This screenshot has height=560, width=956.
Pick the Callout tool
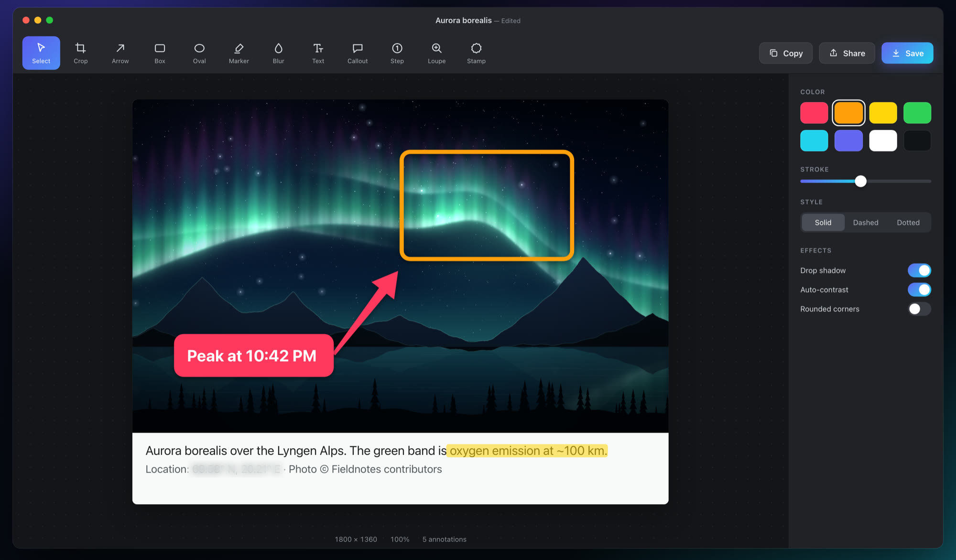(358, 53)
